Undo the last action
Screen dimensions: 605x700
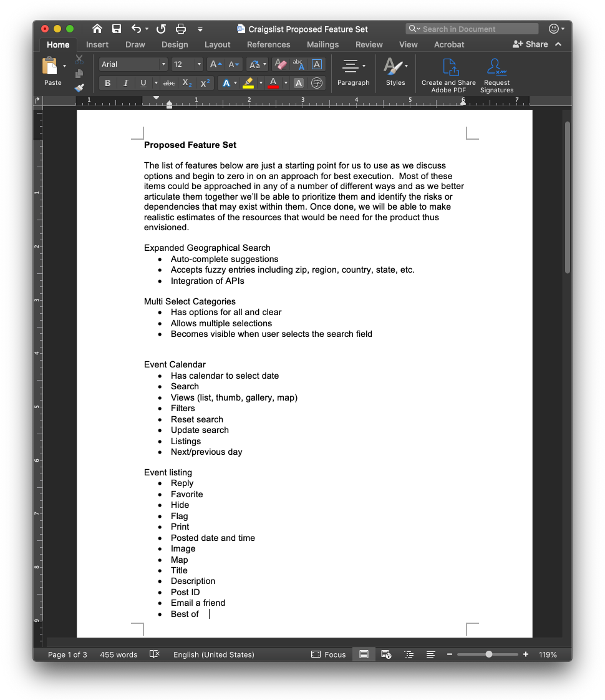pyautogui.click(x=137, y=29)
